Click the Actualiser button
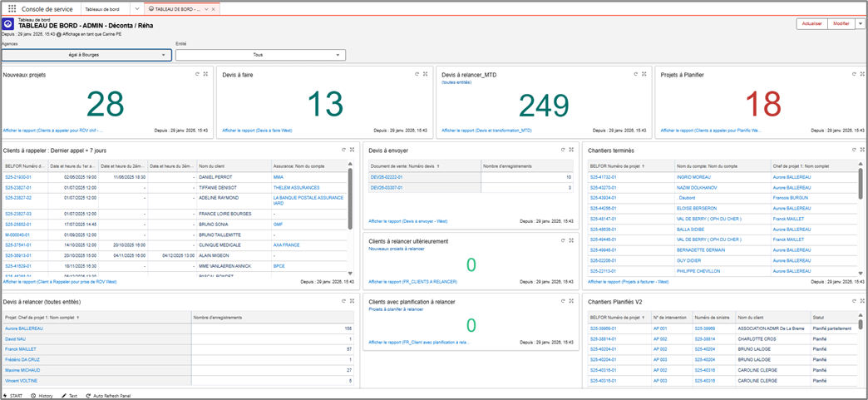This screenshot has width=868, height=400. tap(812, 23)
